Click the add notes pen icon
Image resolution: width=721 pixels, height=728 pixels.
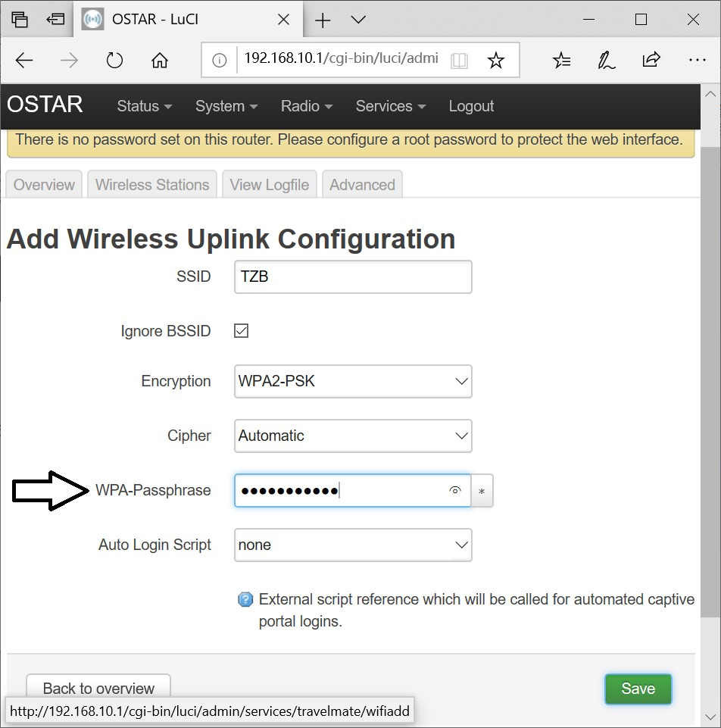pyautogui.click(x=606, y=61)
